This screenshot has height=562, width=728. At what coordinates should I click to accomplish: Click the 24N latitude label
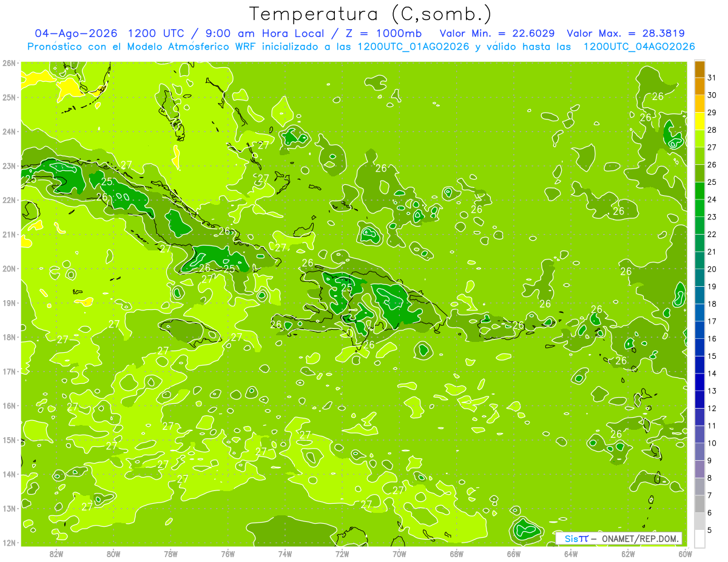click(9, 132)
